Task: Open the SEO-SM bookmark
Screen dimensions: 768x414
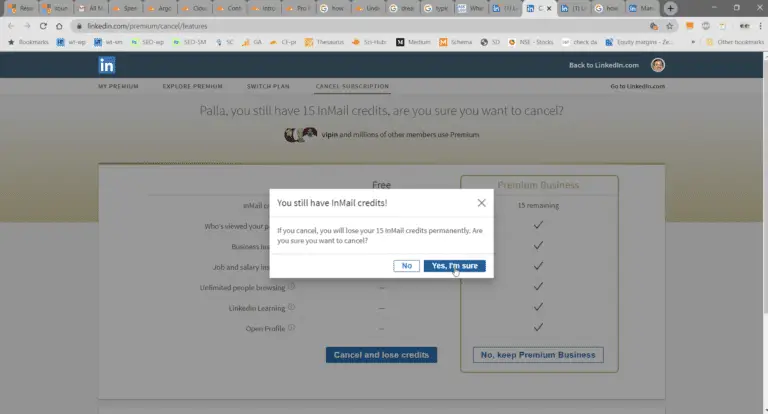Action: click(190, 42)
